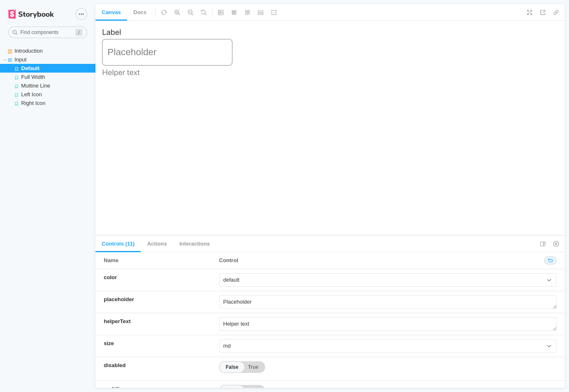569x392 pixels.
Task: Remount the current story
Action: pyautogui.click(x=164, y=12)
